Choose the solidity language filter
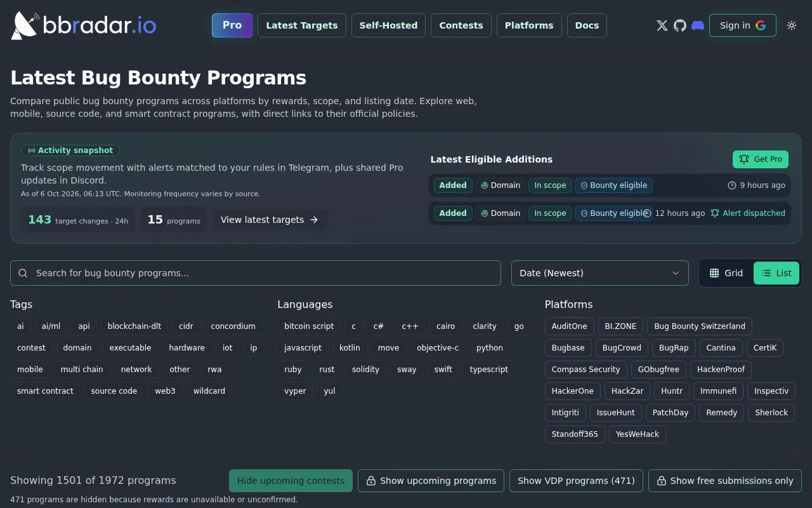This screenshot has height=508, width=812. pyautogui.click(x=365, y=370)
